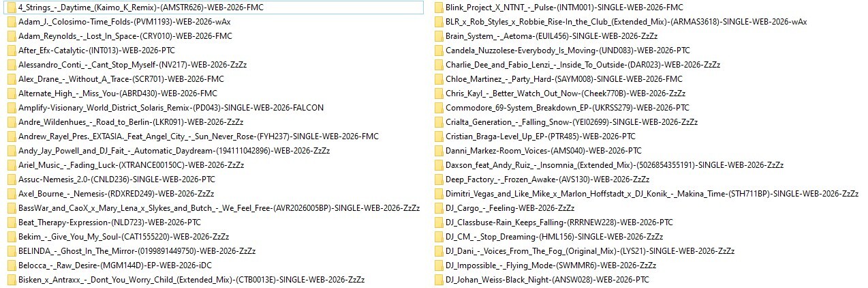Viewport: 868px width, 288px height.
Task: Click folder icon of Adam_Reynolds Lost_In_Space
Action: point(11,36)
